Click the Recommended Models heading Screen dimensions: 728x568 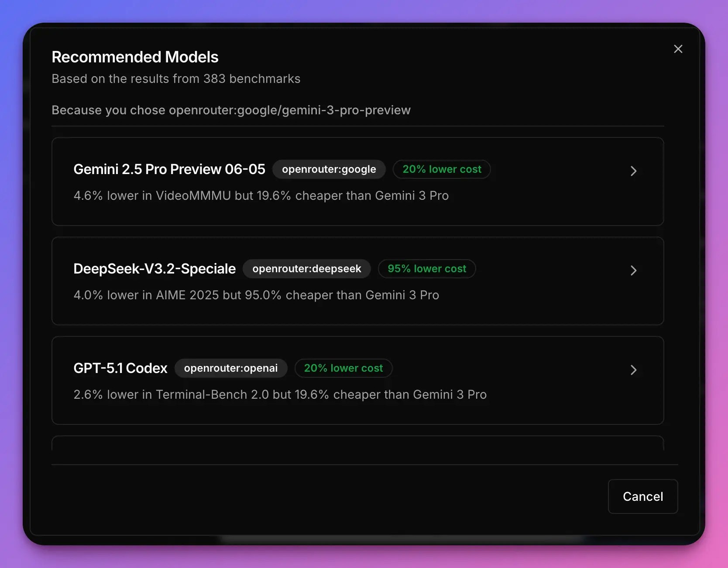click(135, 57)
